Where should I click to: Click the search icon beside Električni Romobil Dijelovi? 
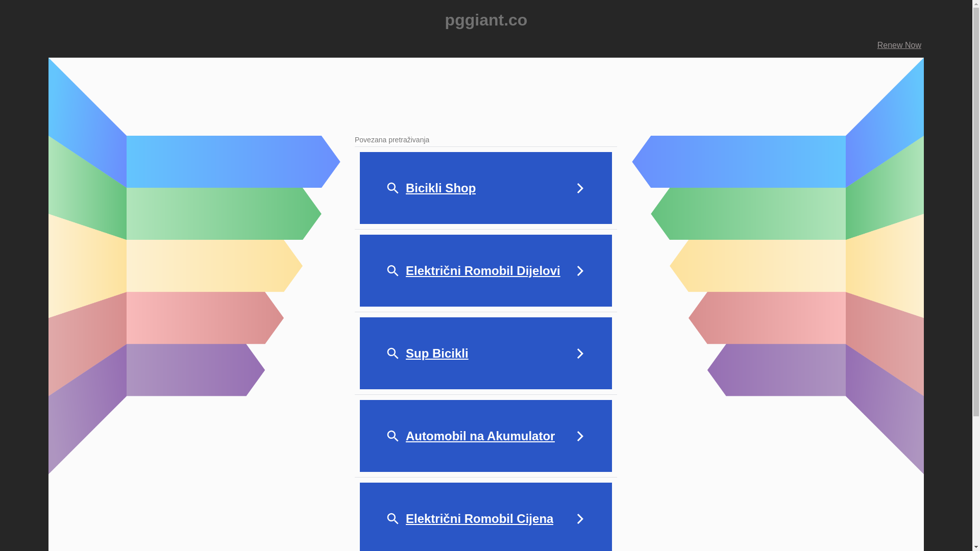pos(393,271)
